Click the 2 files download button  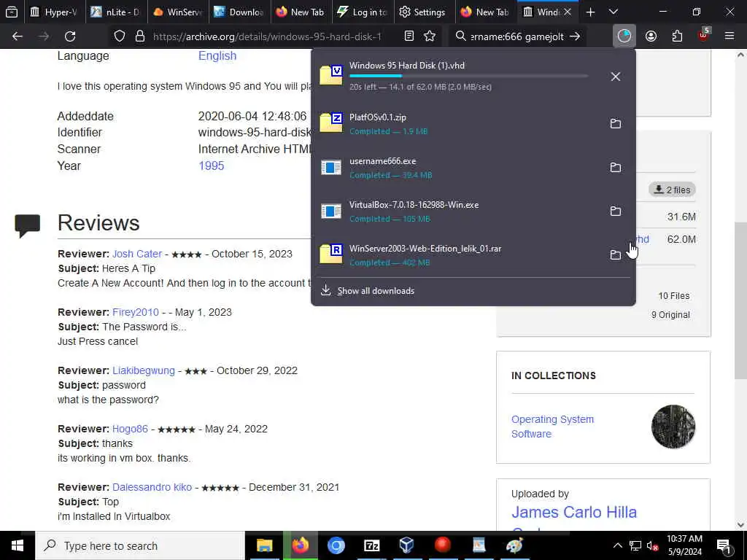672,190
